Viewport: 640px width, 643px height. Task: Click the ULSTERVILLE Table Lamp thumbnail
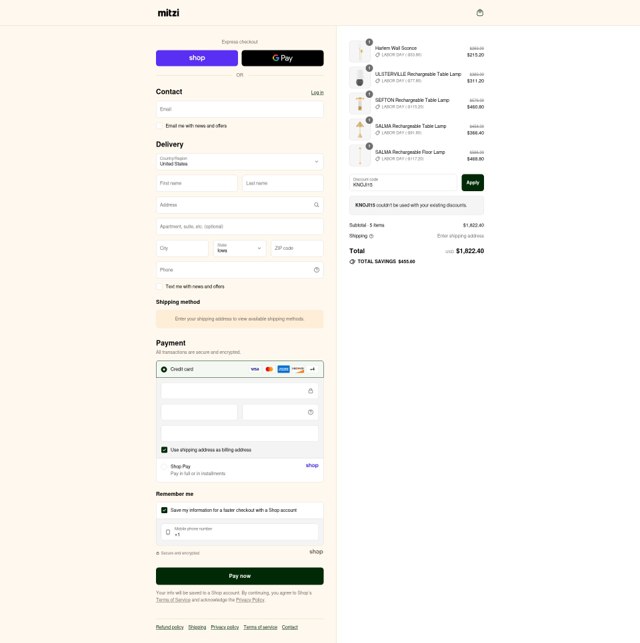coord(360,77)
